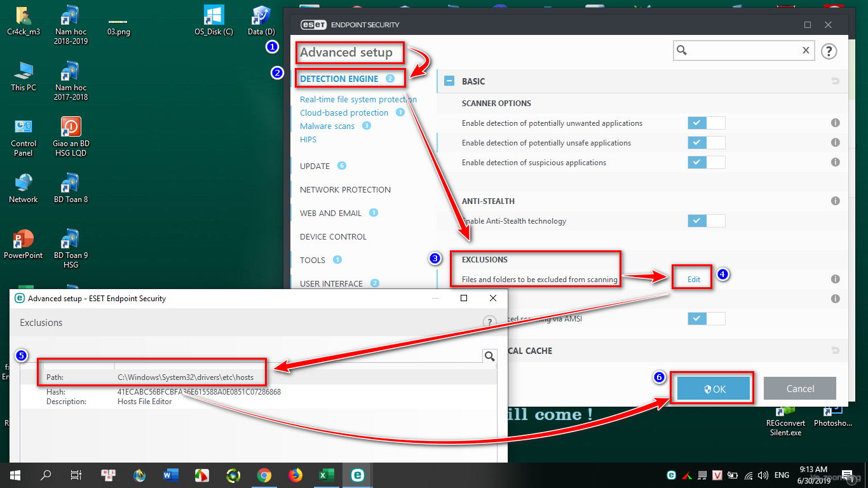This screenshot has width=868, height=488.
Task: Reset BASIC section with revert arrow
Action: [x=835, y=81]
